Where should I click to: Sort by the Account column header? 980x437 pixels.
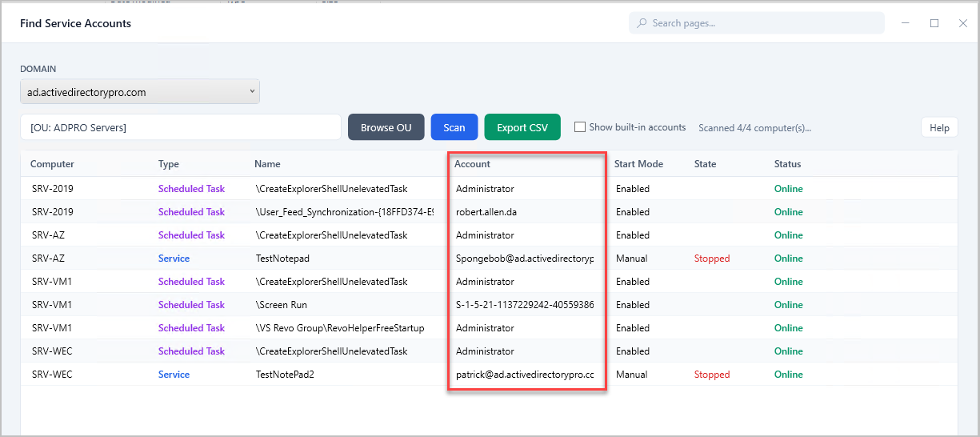coord(472,164)
